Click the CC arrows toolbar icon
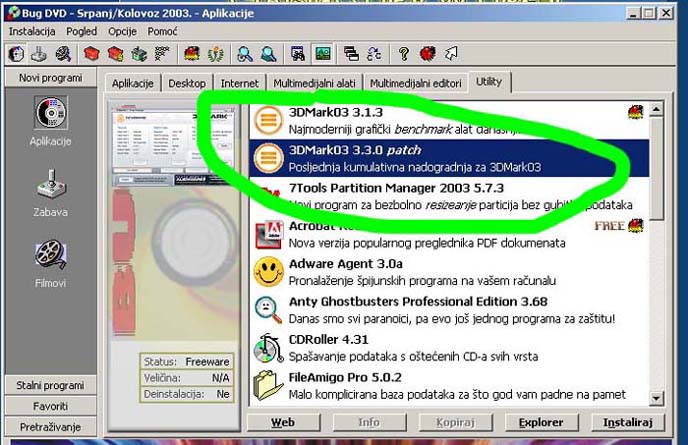This screenshot has height=445, width=688. 374,54
